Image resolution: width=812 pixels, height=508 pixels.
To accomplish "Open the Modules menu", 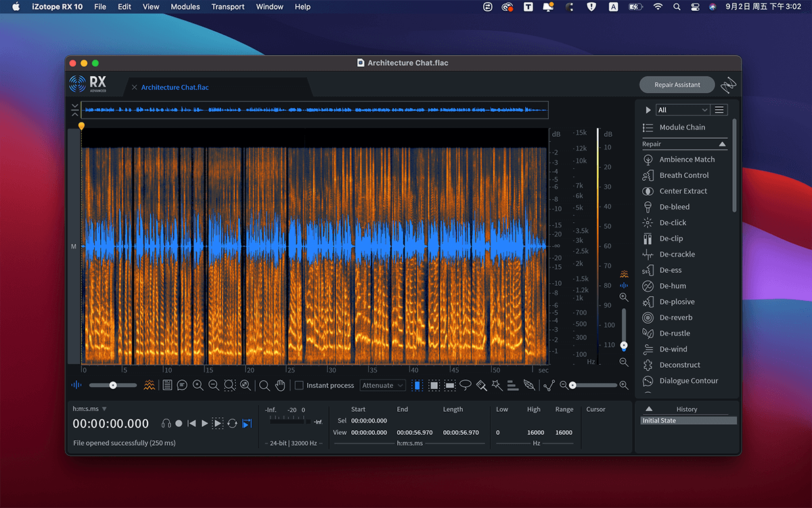I will click(185, 7).
